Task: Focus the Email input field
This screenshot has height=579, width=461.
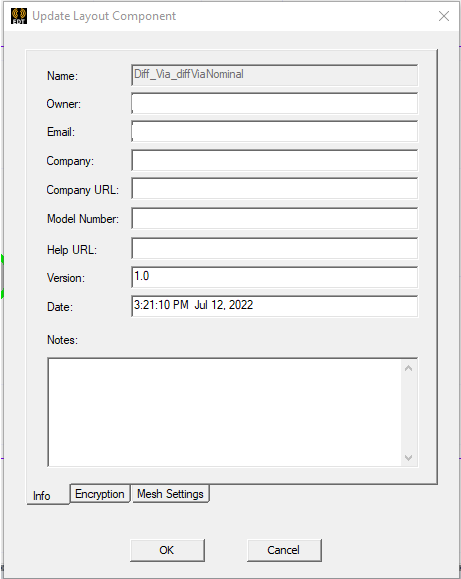Action: point(274,131)
